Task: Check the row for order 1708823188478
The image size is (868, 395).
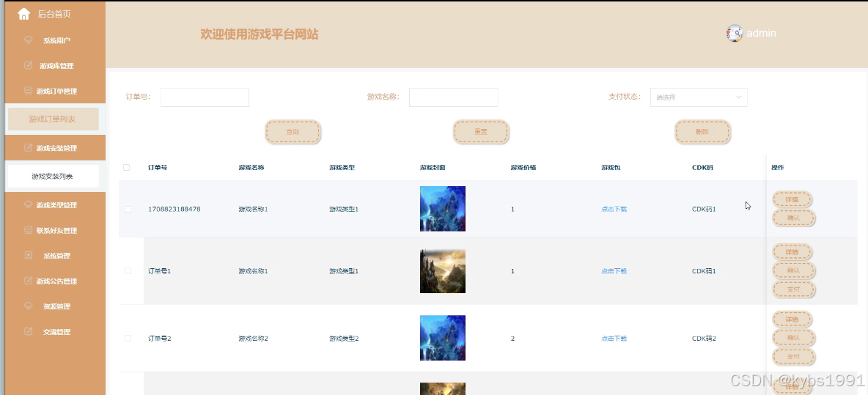Action: 128,209
